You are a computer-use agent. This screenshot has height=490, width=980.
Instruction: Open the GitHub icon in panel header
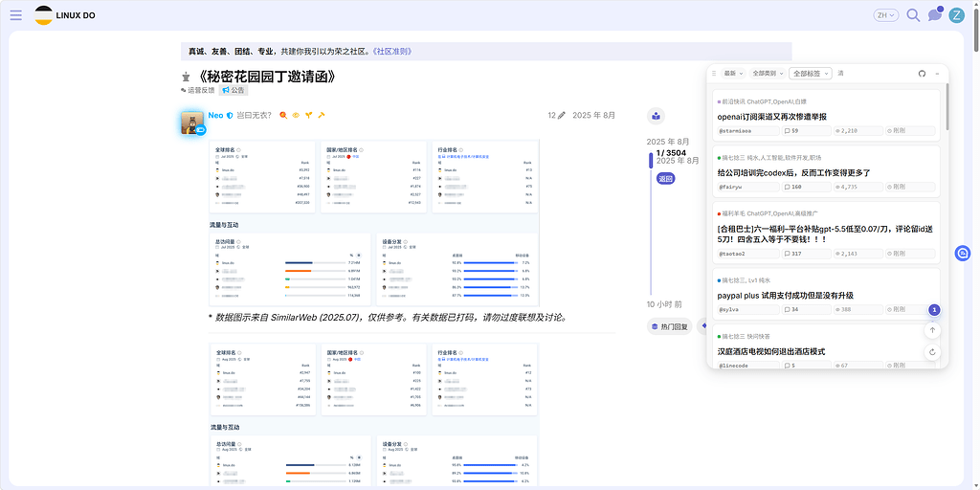[922, 73]
